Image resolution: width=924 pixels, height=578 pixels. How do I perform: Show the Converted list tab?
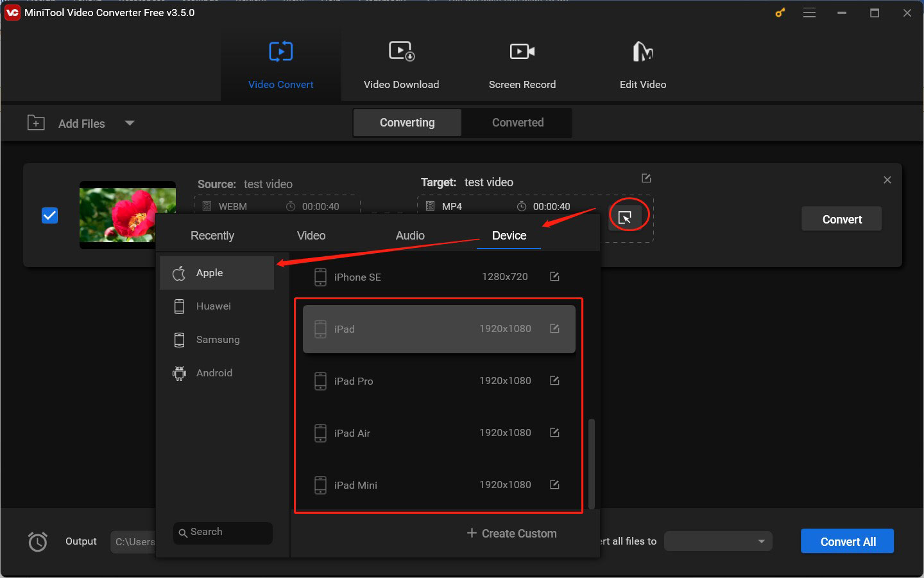[x=518, y=123]
